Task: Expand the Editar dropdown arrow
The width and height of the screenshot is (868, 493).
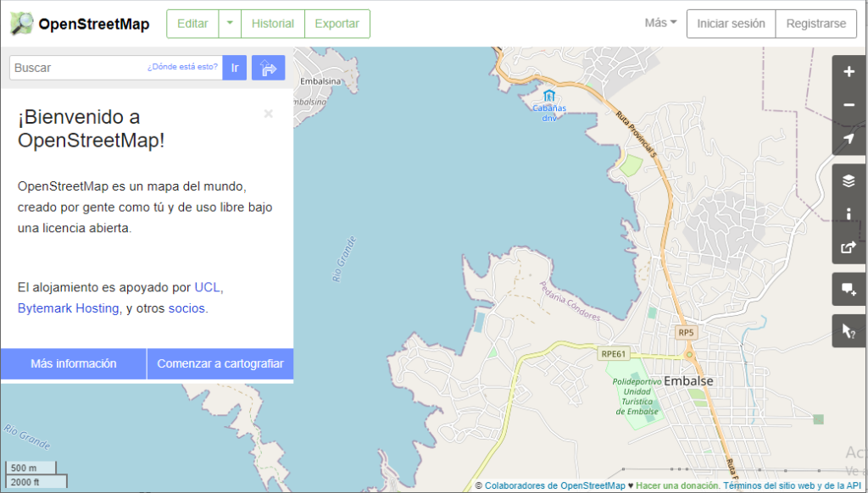Action: point(230,24)
